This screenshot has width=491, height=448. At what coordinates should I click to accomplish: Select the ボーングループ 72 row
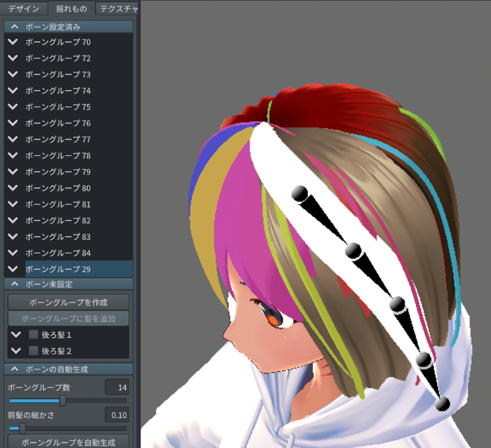pos(79,58)
